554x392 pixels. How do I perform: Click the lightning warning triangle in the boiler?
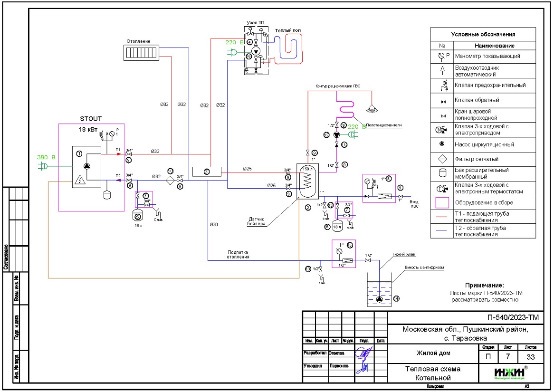[80, 180]
